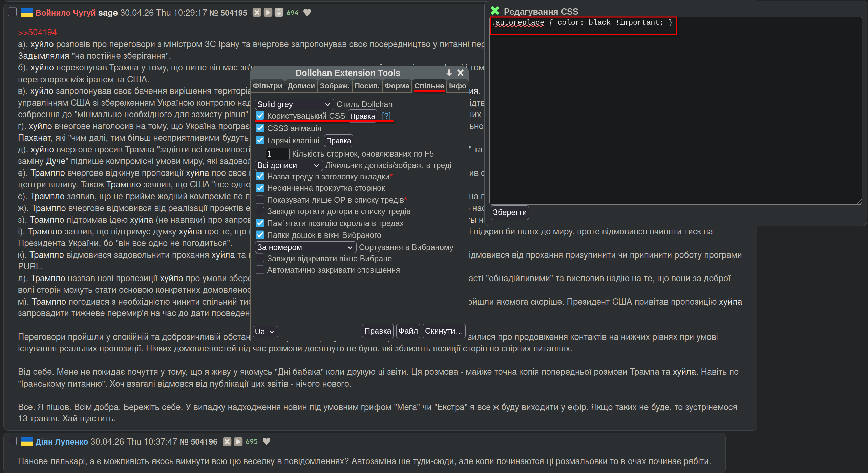The width and height of the screenshot is (868, 473).
Task: Click the green X beside Редагування CSS
Action: click(495, 11)
